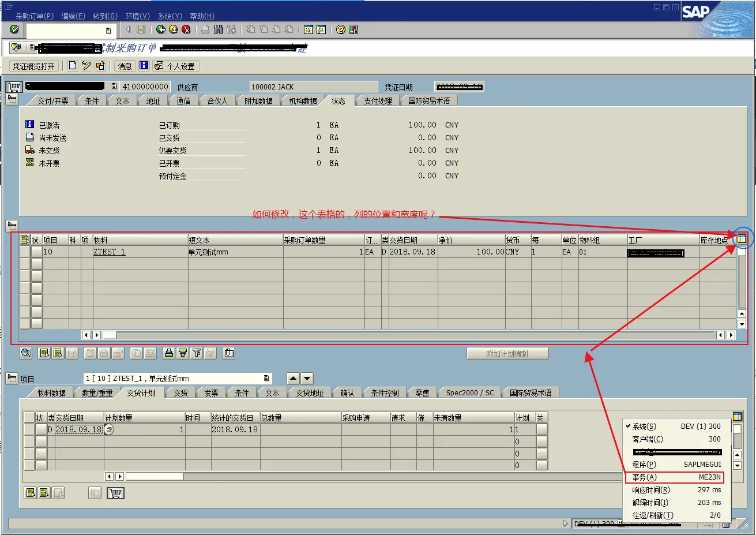Click the green checkmark Enter icon

coord(14,29)
